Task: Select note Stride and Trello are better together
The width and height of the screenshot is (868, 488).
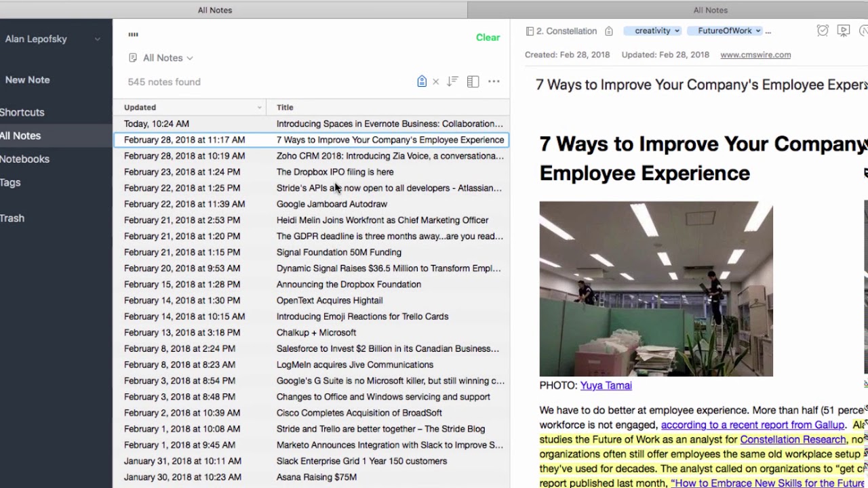Action: (311, 429)
